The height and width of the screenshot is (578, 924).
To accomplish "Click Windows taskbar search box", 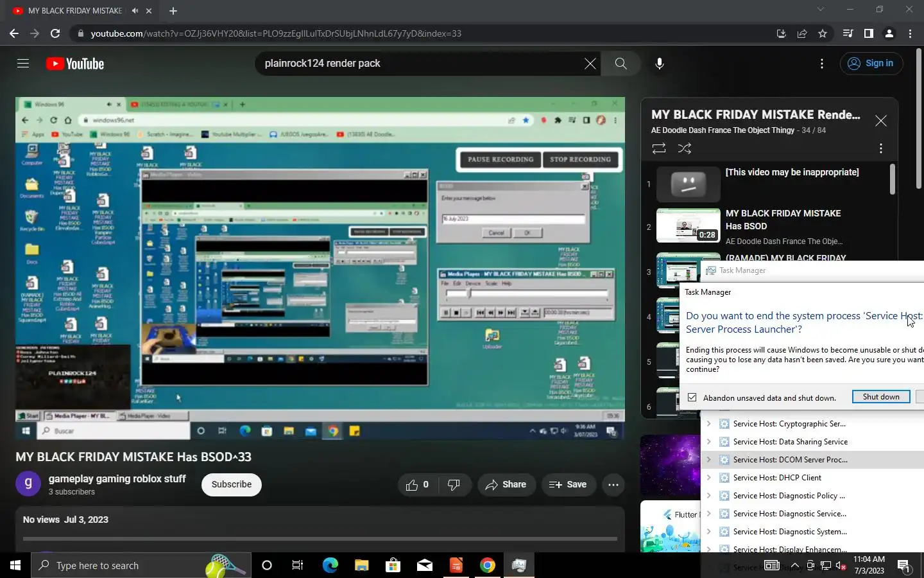I will (x=141, y=565).
